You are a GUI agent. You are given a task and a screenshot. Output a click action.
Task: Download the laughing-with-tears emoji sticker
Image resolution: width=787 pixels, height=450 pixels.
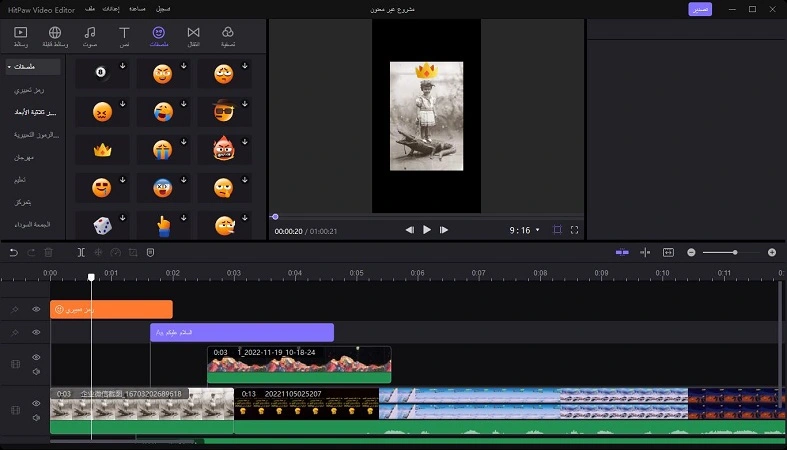[x=184, y=104]
